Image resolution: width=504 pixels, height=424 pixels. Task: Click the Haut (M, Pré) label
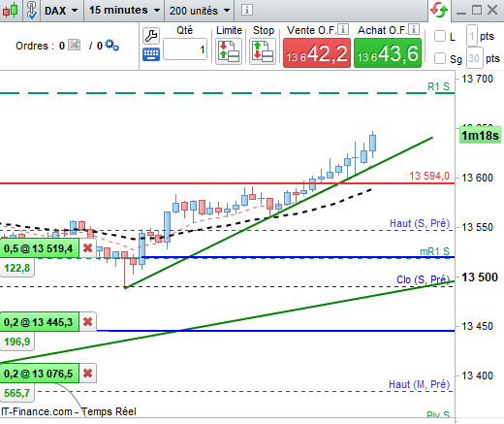click(x=420, y=384)
